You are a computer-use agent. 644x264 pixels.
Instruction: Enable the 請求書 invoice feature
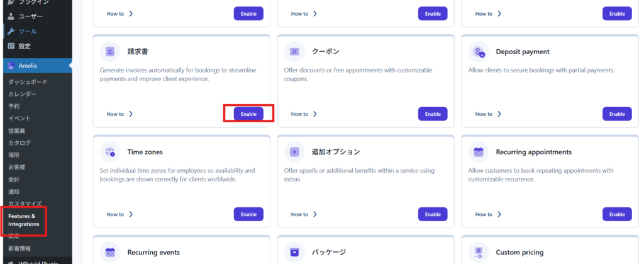point(248,114)
